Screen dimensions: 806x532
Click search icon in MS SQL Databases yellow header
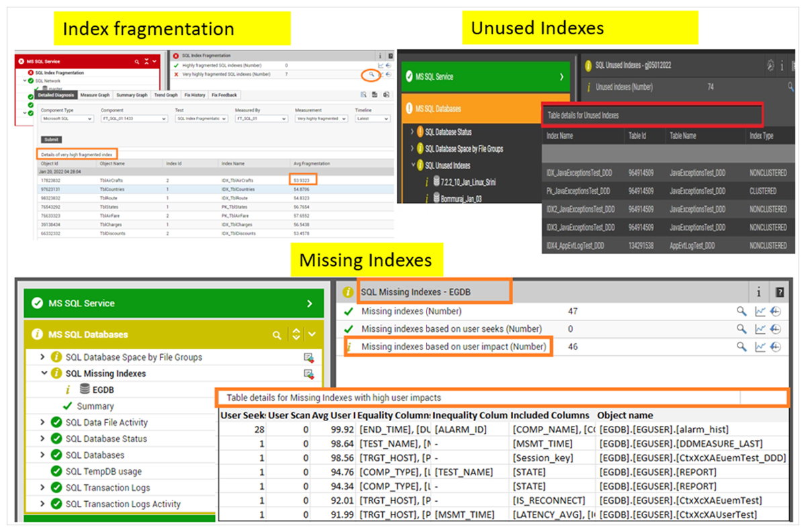pyautogui.click(x=277, y=335)
